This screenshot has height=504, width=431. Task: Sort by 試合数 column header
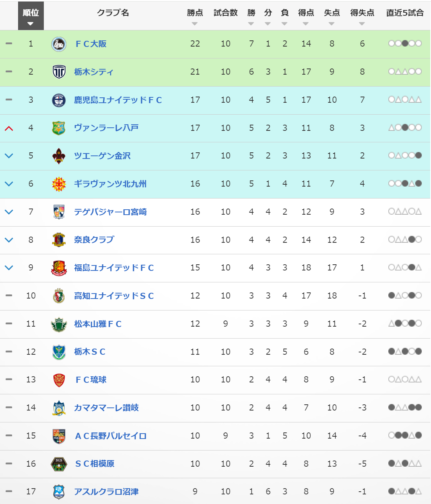tap(226, 13)
